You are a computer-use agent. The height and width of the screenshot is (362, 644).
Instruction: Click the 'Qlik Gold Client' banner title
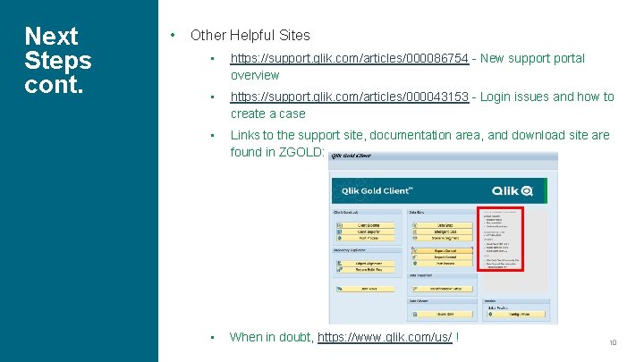coord(377,191)
